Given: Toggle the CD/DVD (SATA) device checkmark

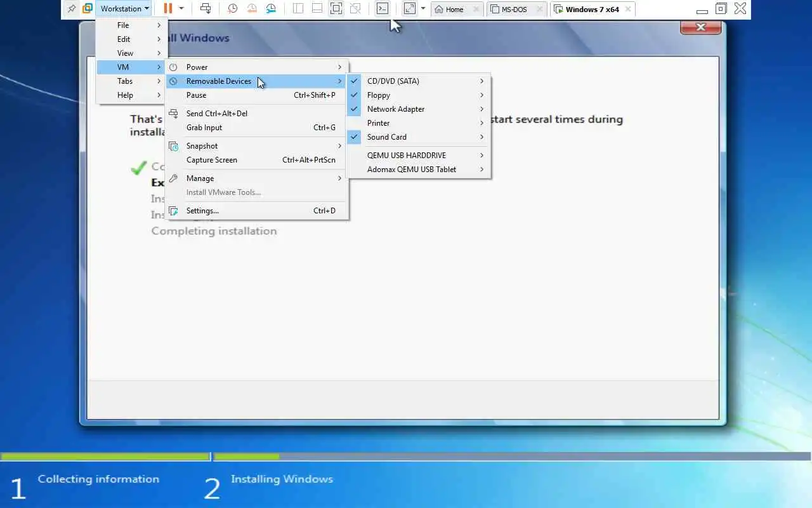Looking at the screenshot, I should [355, 81].
